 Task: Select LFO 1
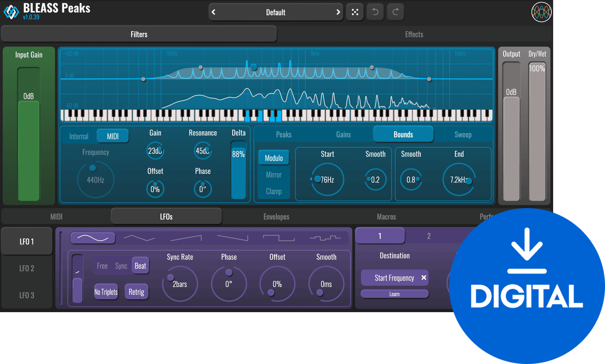coord(27,241)
